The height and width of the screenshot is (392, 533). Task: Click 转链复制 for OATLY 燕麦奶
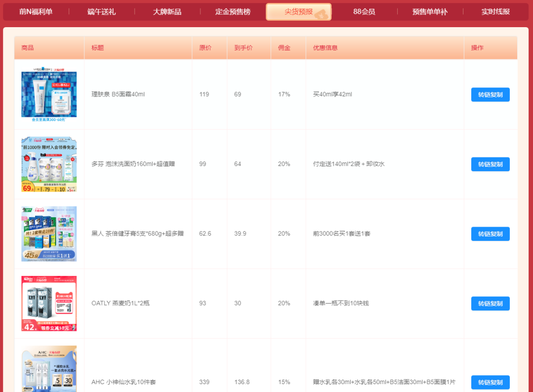pos(490,304)
